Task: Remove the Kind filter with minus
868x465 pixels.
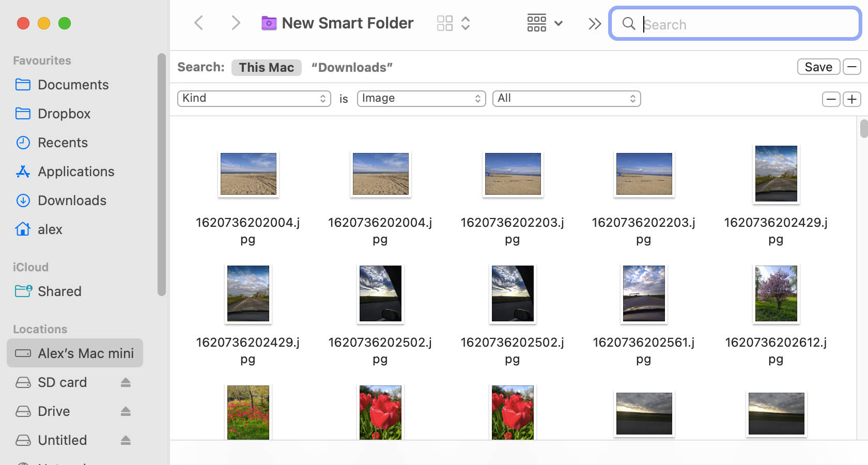Action: pyautogui.click(x=831, y=99)
